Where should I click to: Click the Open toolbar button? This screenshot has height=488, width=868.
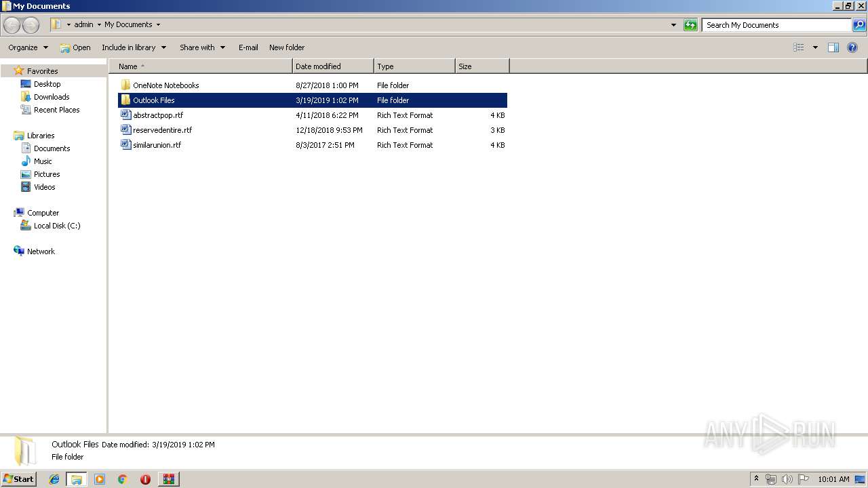(75, 47)
